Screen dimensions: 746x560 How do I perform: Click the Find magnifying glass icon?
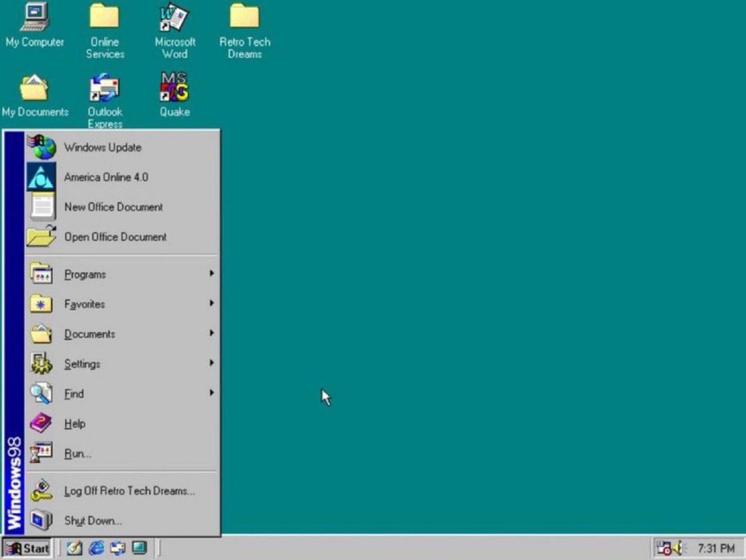click(42, 393)
